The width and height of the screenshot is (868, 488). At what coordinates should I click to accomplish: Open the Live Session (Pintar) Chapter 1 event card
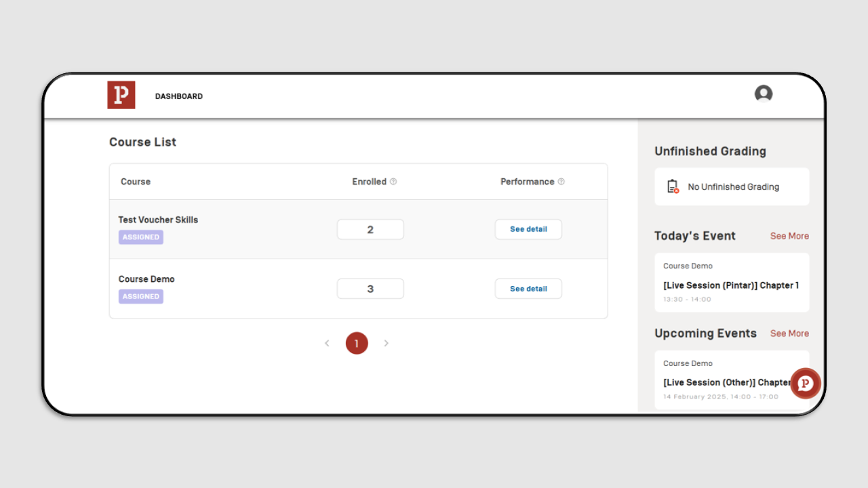[x=732, y=283]
